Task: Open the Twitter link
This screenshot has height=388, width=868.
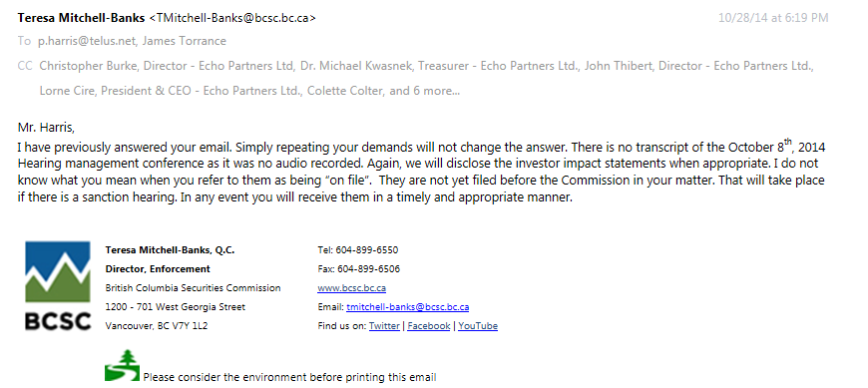Action: [x=384, y=326]
